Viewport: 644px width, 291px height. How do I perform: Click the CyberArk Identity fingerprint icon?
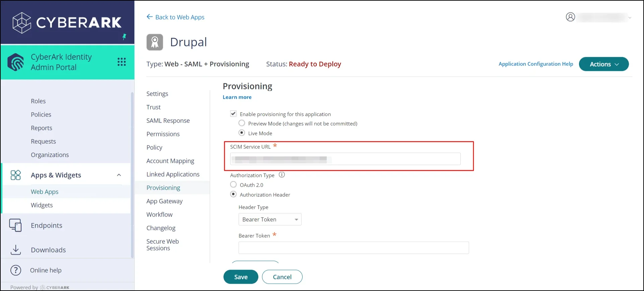click(16, 62)
